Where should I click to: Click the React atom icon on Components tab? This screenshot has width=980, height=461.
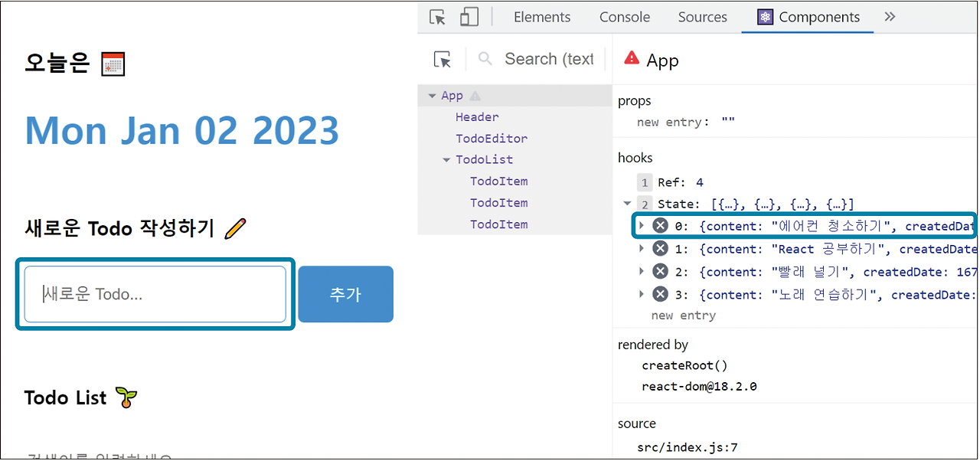765,17
